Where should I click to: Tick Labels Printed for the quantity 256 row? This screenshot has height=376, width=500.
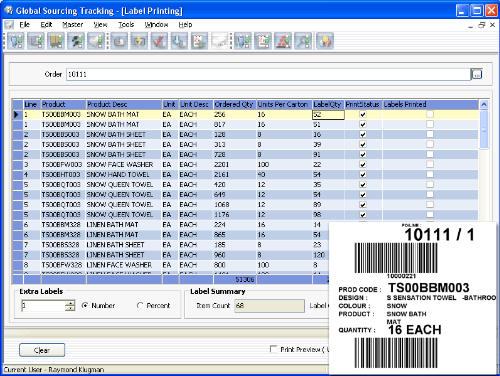coord(430,114)
